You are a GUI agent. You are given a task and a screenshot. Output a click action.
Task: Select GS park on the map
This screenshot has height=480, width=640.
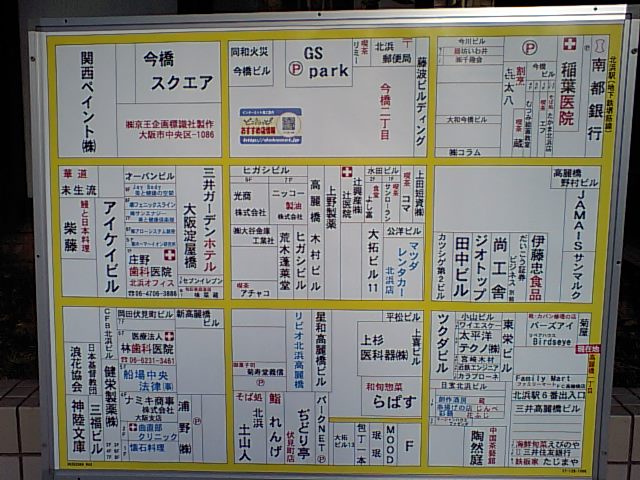pyautogui.click(x=319, y=63)
